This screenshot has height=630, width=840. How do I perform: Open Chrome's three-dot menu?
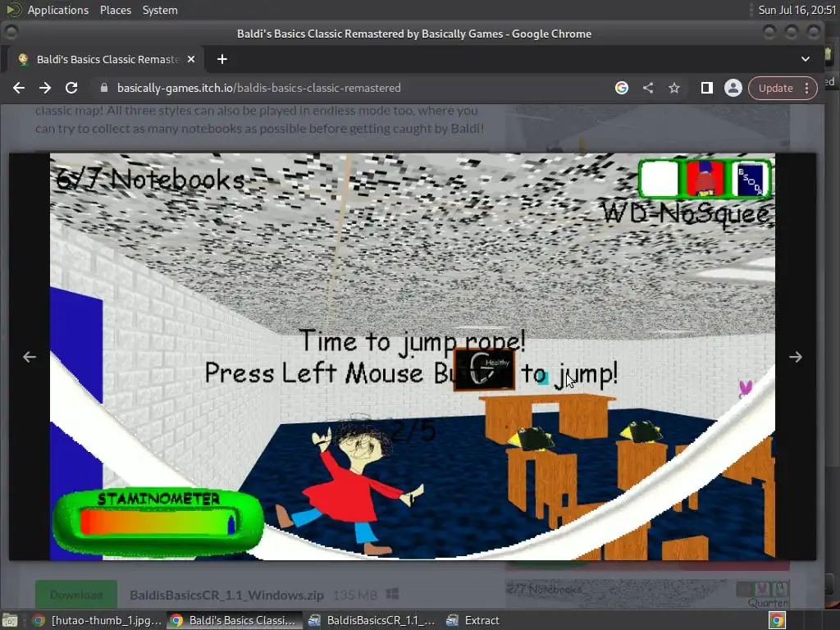pyautogui.click(x=807, y=88)
